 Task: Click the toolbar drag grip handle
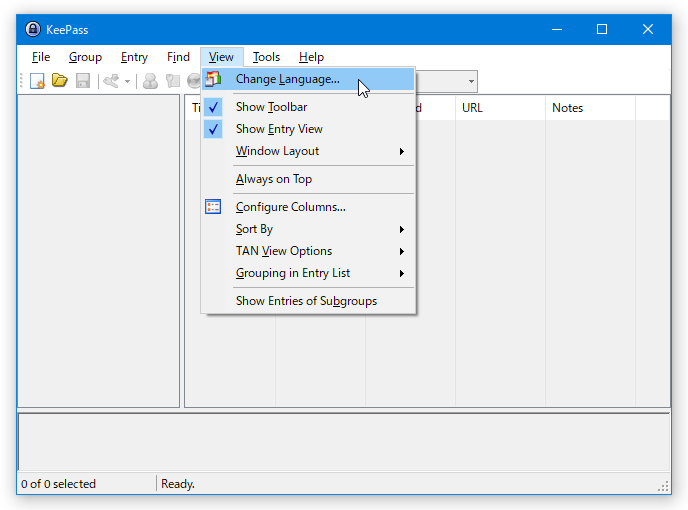[21, 81]
